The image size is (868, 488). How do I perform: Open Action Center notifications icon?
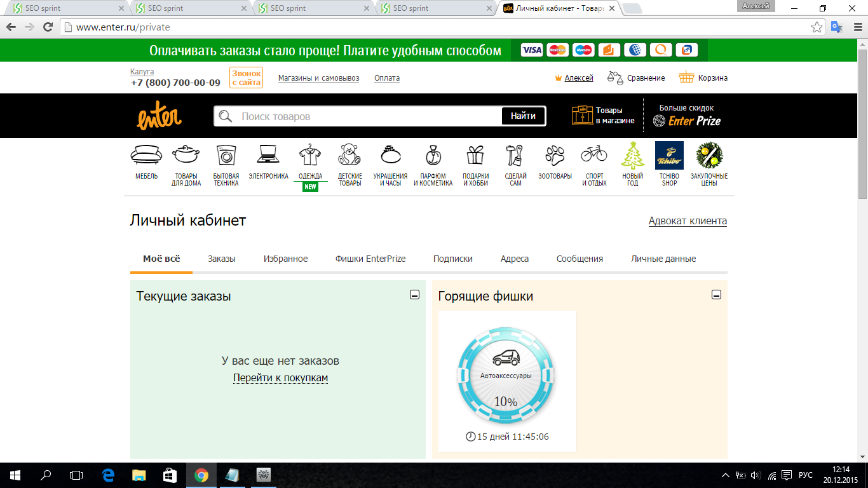[787, 475]
